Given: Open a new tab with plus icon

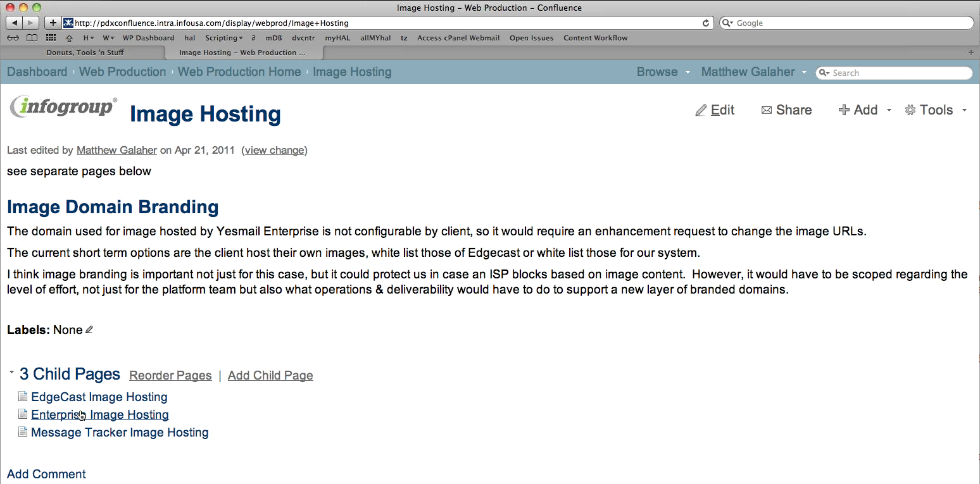Looking at the screenshot, I should pos(971,53).
